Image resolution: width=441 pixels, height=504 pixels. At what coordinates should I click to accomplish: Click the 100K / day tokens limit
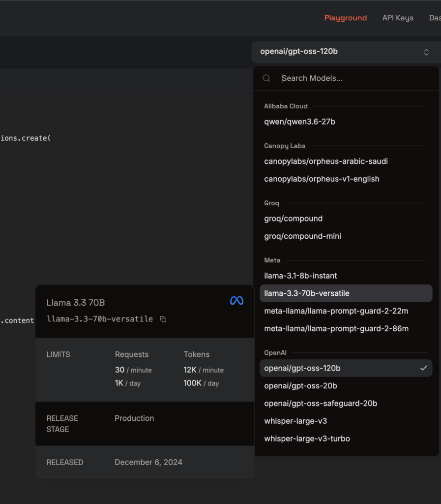click(x=201, y=383)
